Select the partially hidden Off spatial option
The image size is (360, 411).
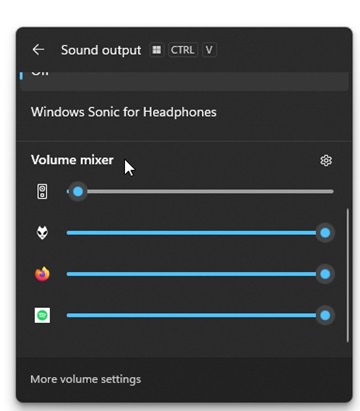(x=184, y=80)
